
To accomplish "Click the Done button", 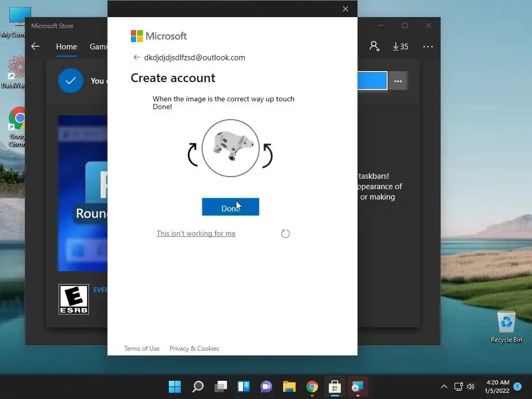I will pos(230,207).
